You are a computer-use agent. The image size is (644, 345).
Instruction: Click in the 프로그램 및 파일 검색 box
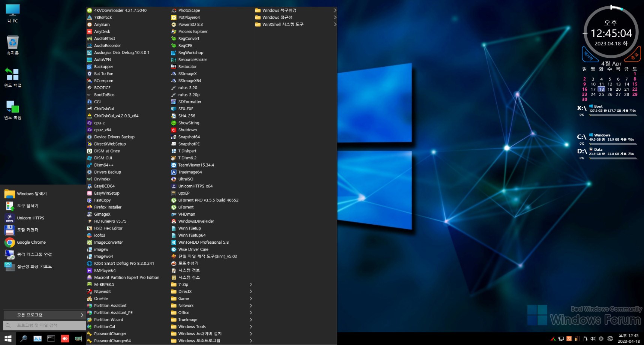pyautogui.click(x=44, y=325)
